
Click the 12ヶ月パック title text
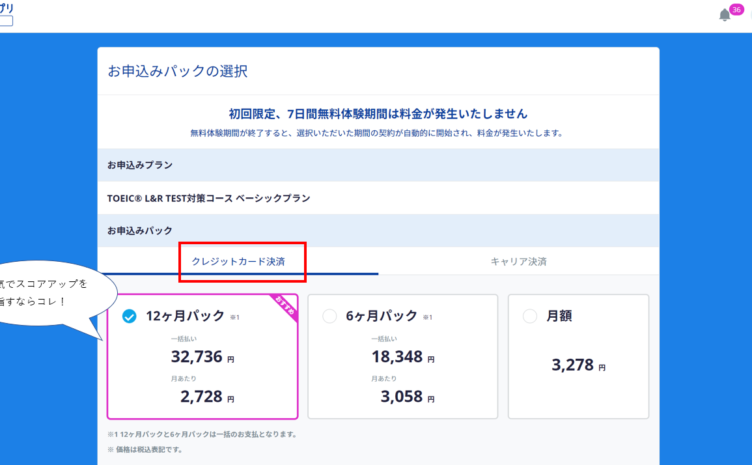[x=185, y=316]
